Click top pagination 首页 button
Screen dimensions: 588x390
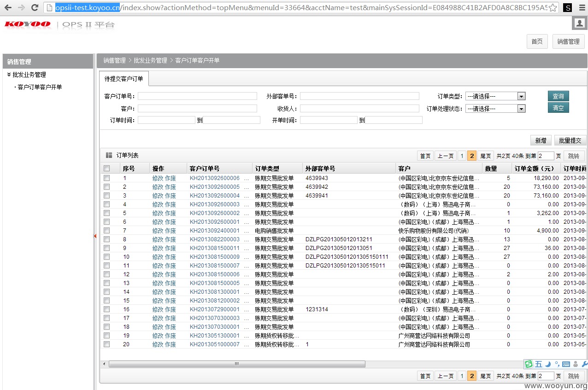click(x=425, y=156)
